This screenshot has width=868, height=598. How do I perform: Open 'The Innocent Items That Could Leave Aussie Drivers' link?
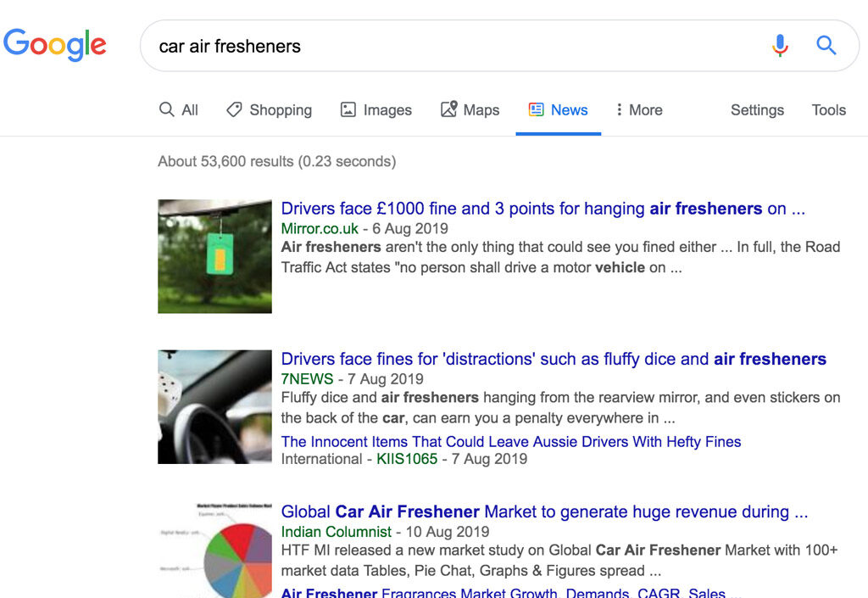tap(511, 441)
